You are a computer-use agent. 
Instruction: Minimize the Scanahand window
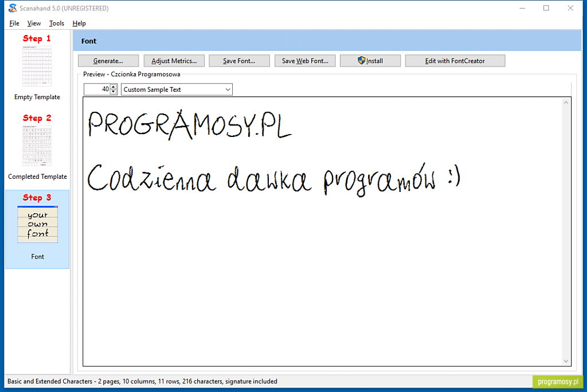pos(522,8)
